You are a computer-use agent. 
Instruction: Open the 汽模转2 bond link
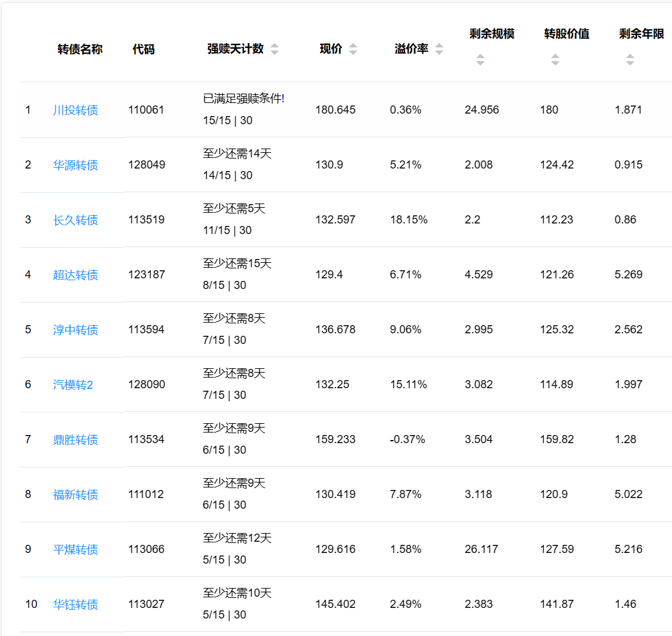click(73, 385)
